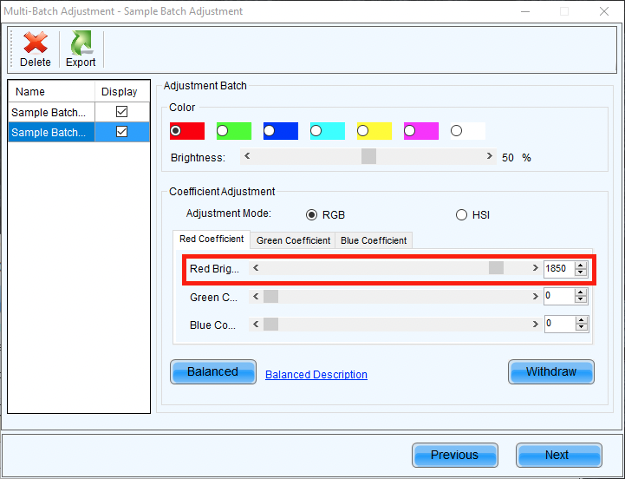The image size is (625, 479).
Task: Toggle Display checkbox for first Sample Batch
Action: point(122,112)
